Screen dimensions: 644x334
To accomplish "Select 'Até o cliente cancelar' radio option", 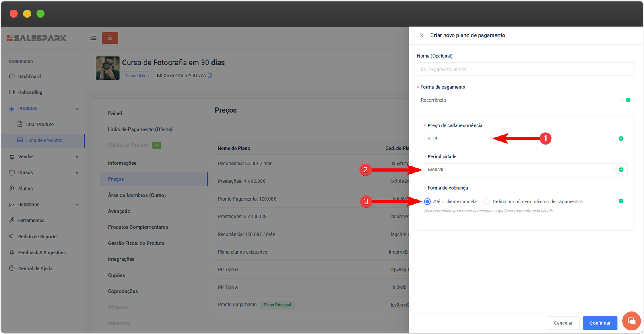I will (x=427, y=202).
